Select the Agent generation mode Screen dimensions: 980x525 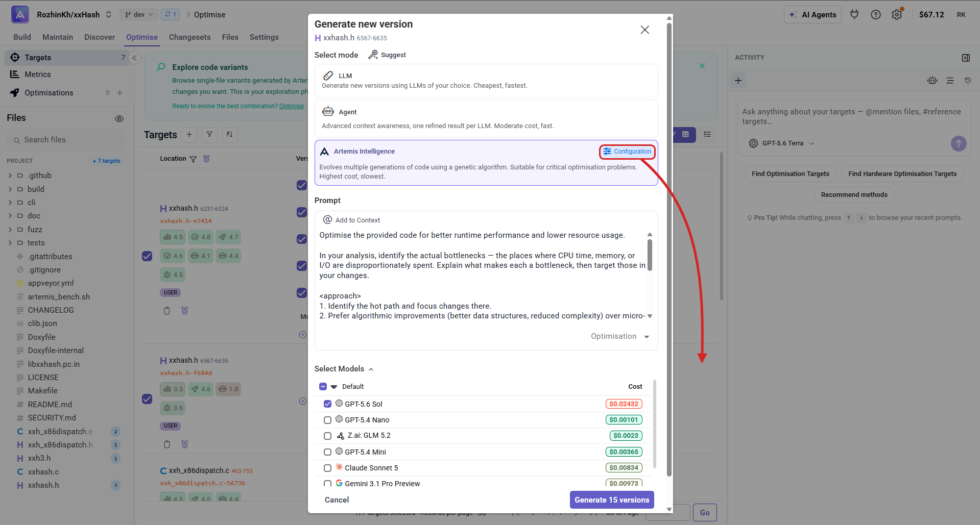click(x=486, y=118)
